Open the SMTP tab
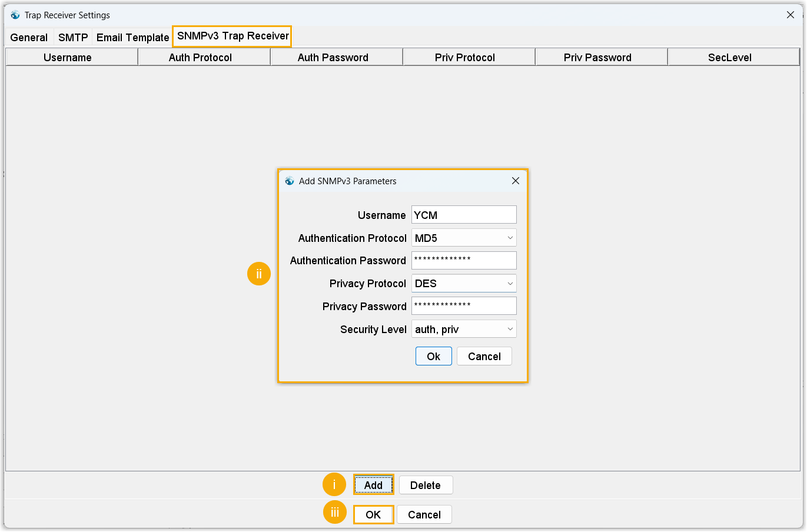The width and height of the screenshot is (807, 532). (x=73, y=38)
